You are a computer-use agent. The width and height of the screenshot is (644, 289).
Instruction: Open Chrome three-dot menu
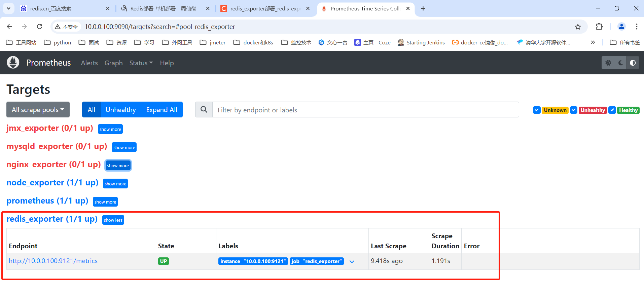click(637, 27)
